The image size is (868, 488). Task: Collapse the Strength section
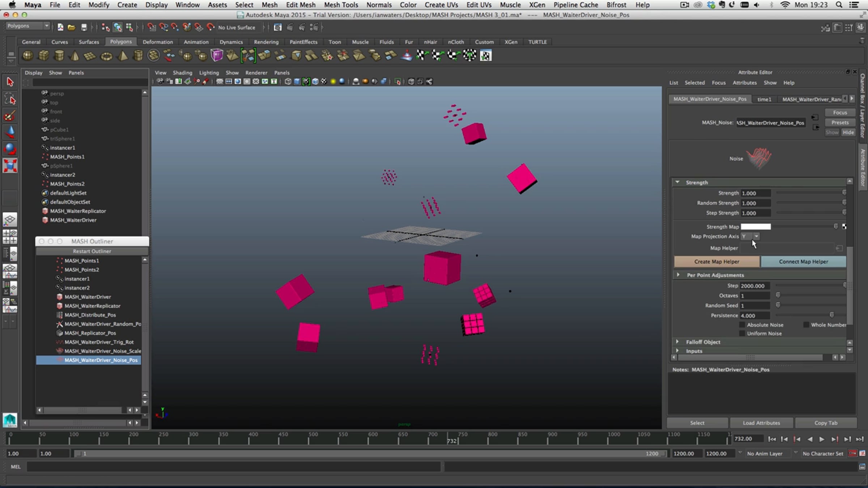[x=677, y=182]
